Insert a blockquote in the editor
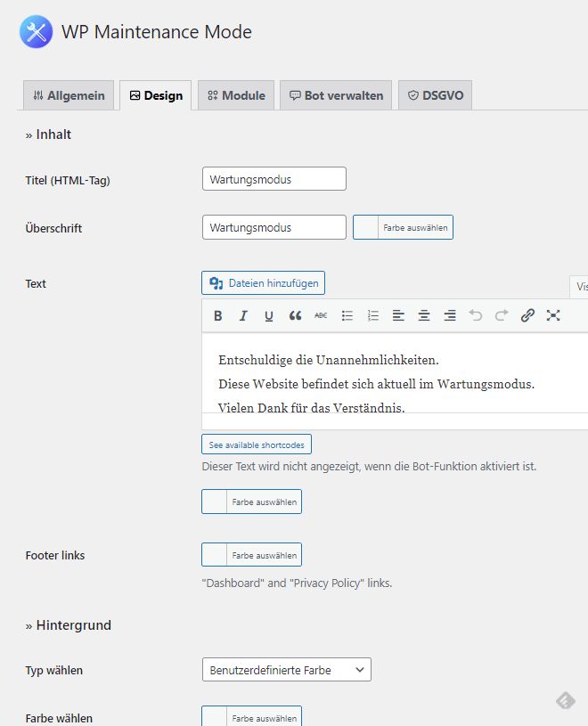Image resolution: width=588 pixels, height=726 pixels. point(295,315)
